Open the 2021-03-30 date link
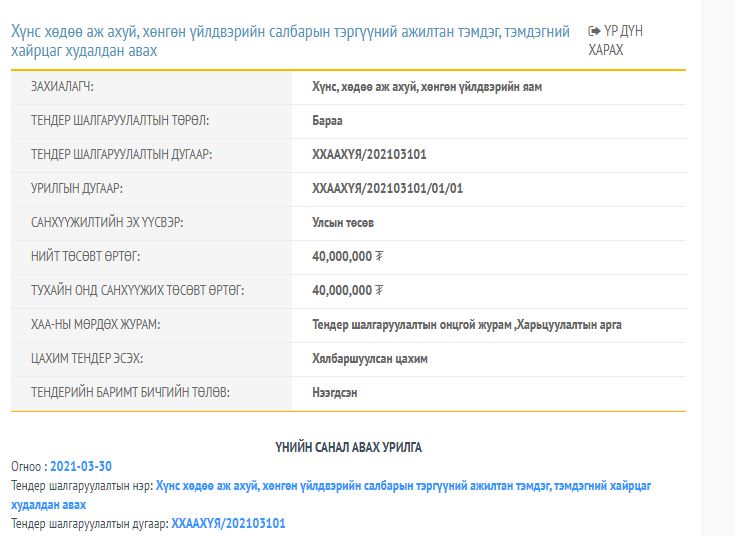 click(81, 466)
